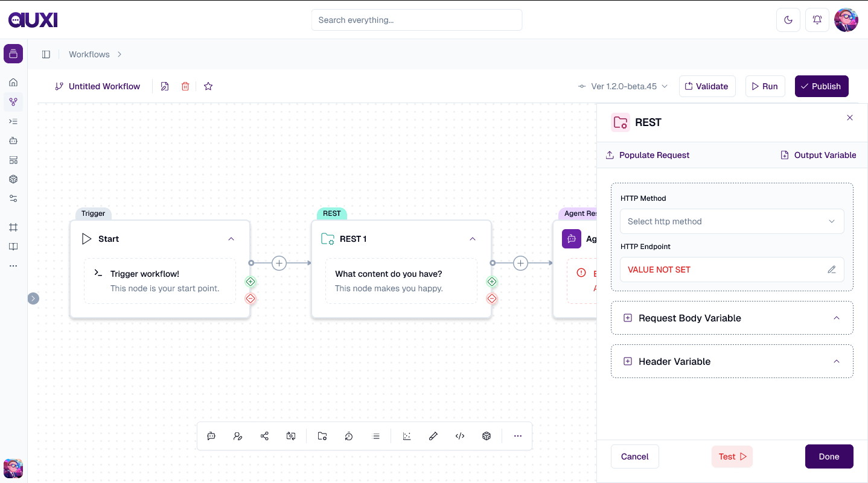Image resolution: width=868 pixels, height=483 pixels.
Task: Click the red remove handle on REST 1 node
Action: [492, 298]
